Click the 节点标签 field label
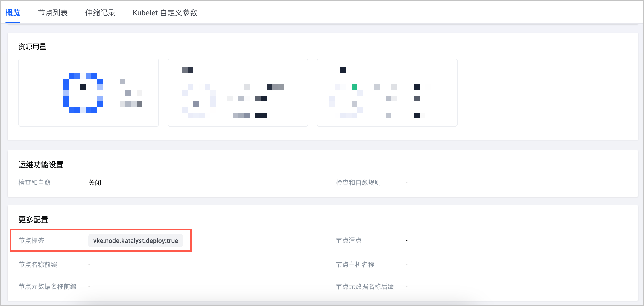The image size is (644, 306). 31,240
